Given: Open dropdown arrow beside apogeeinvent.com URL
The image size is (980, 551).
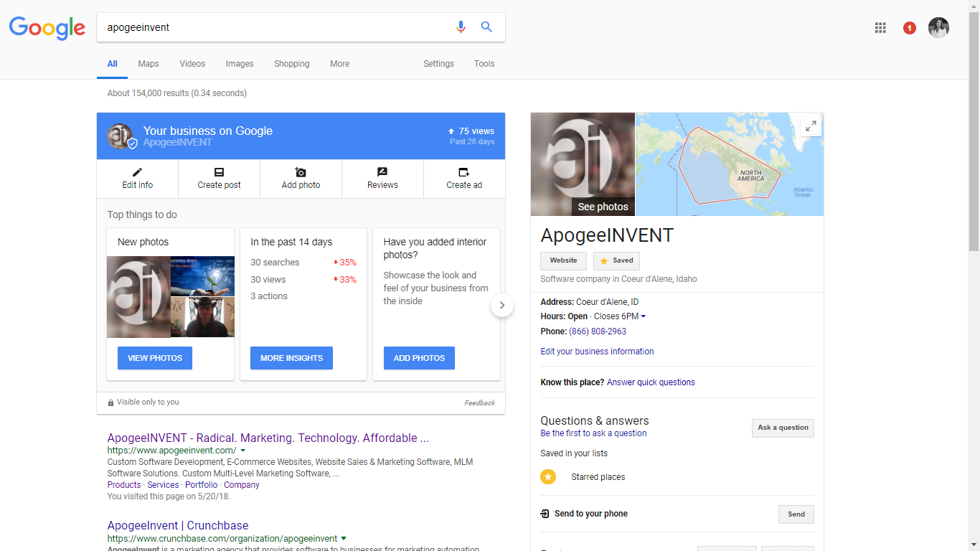Looking at the screenshot, I should click(243, 451).
